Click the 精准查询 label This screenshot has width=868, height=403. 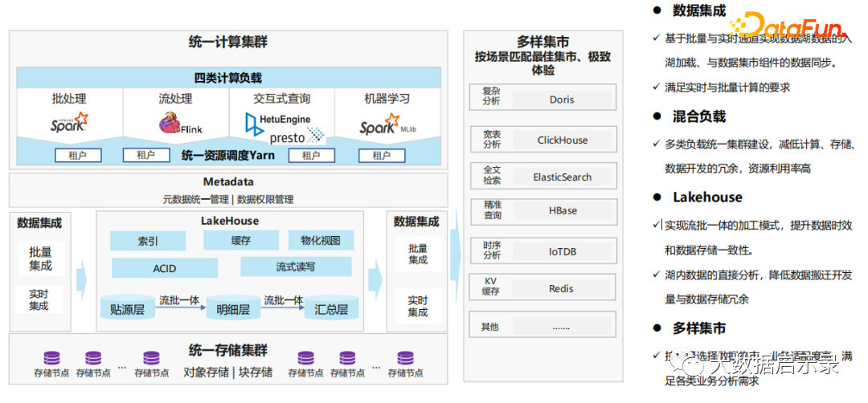click(491, 211)
